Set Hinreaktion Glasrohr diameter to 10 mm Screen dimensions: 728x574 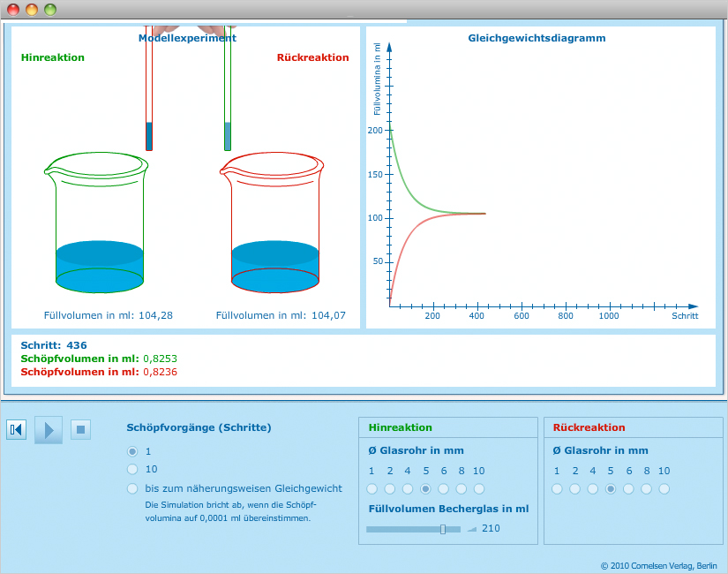pos(479,488)
